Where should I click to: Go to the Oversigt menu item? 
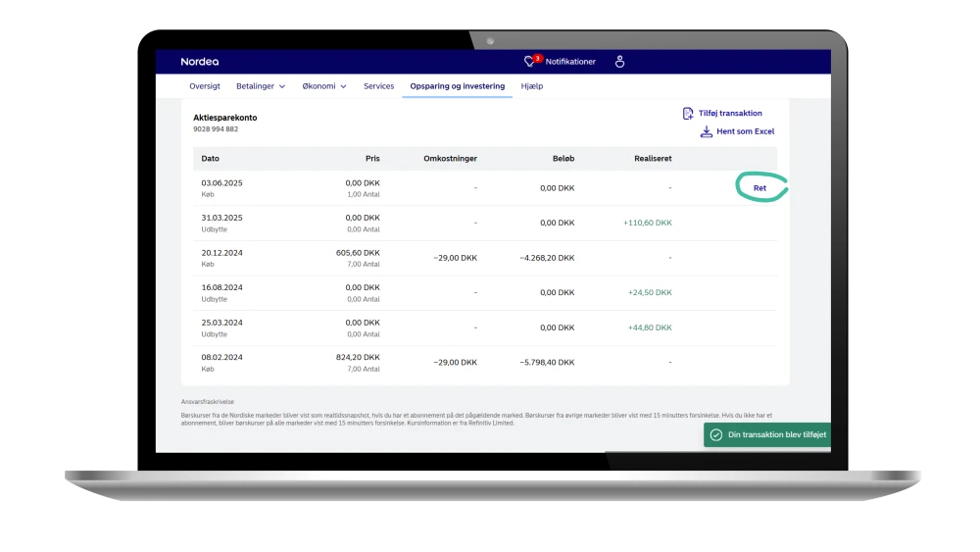[205, 86]
